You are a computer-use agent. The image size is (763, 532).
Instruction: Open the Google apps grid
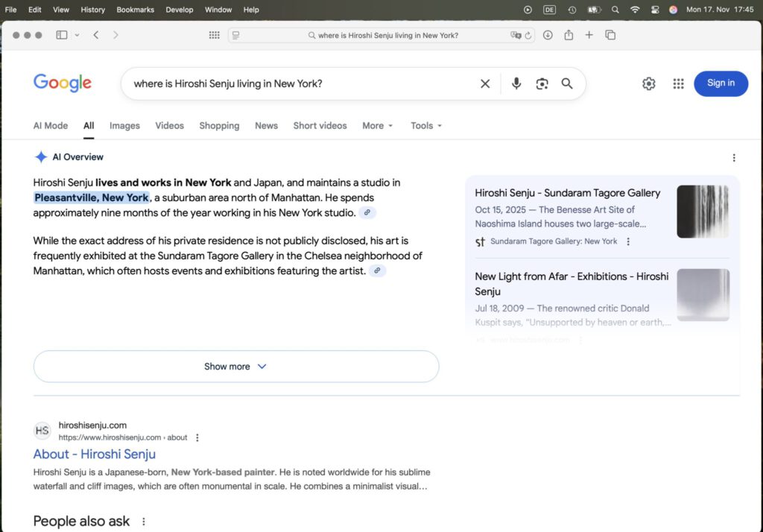(x=678, y=83)
